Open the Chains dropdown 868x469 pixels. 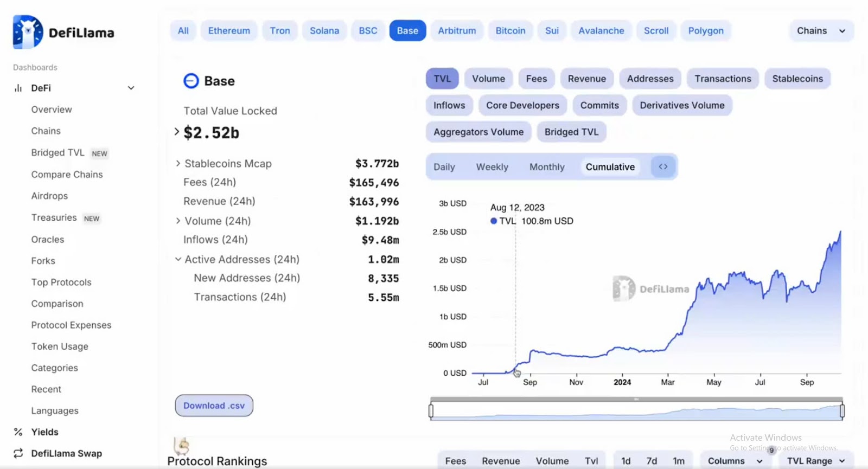click(821, 31)
